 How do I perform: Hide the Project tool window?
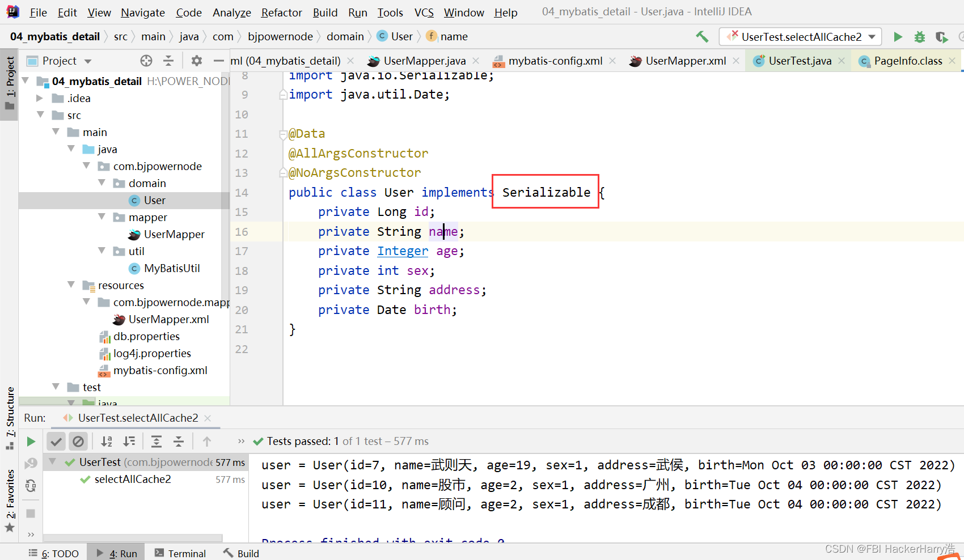pyautogui.click(x=219, y=61)
